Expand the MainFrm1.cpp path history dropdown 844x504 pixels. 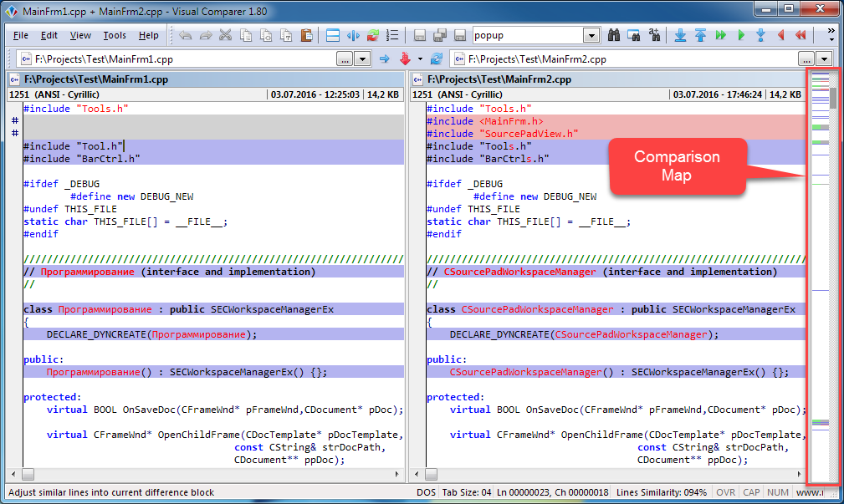point(362,59)
